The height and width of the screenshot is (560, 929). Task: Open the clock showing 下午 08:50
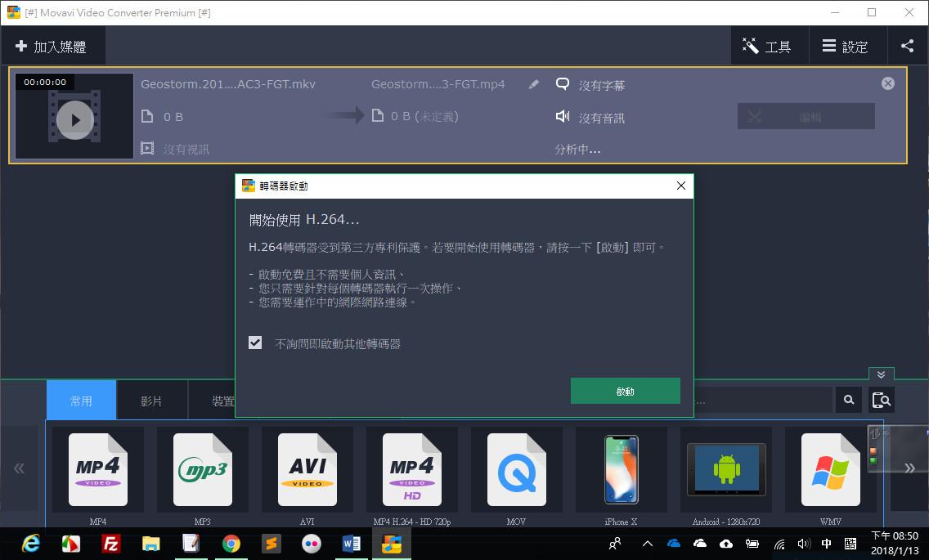(894, 544)
